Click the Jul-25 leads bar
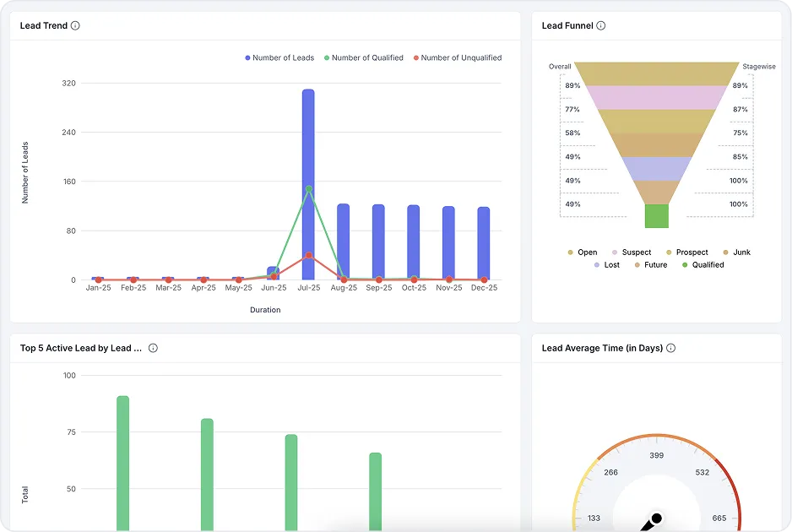The height and width of the screenshot is (532, 792). coord(309,184)
